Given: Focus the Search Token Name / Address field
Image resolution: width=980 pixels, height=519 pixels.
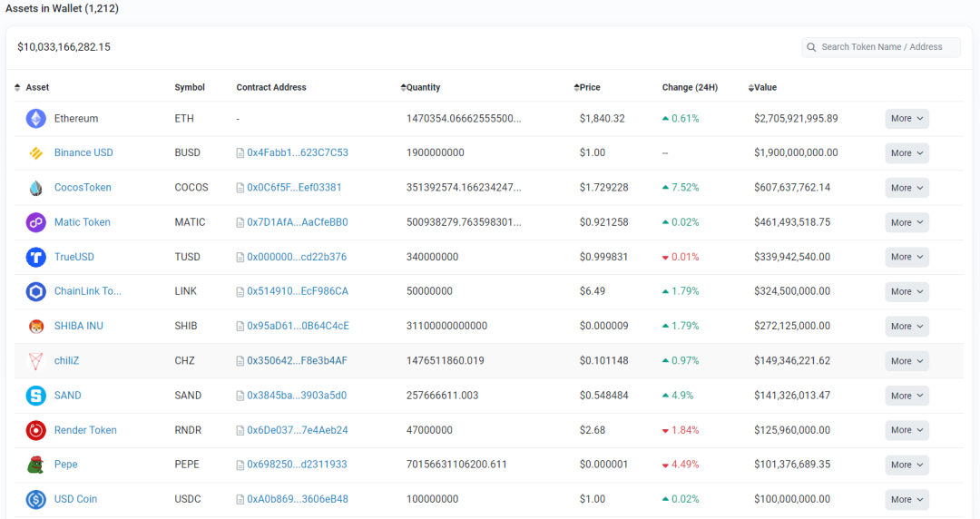Looking at the screenshot, I should click(881, 47).
